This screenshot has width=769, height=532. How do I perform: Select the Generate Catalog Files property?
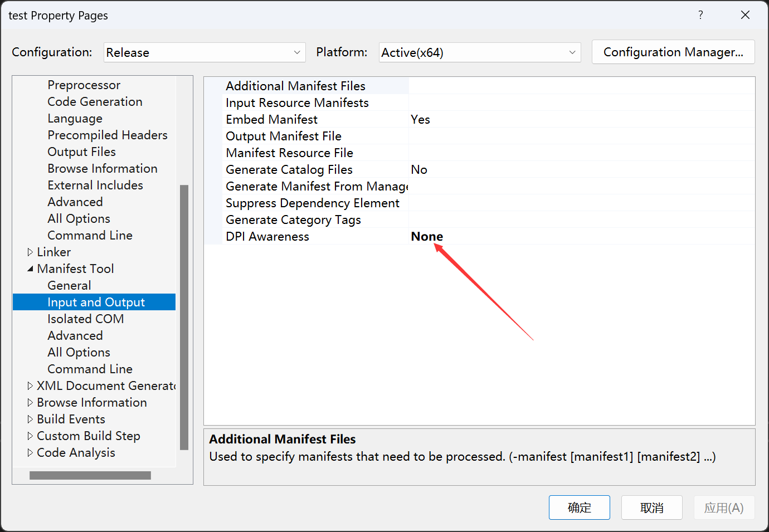tap(289, 169)
